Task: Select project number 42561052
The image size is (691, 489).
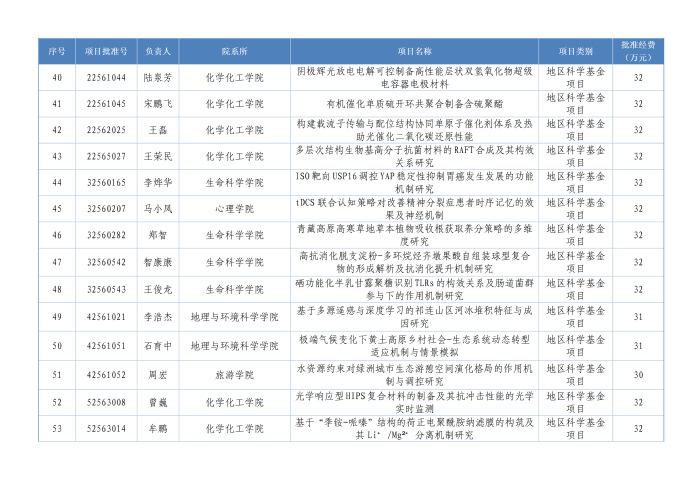Action: pyautogui.click(x=106, y=375)
